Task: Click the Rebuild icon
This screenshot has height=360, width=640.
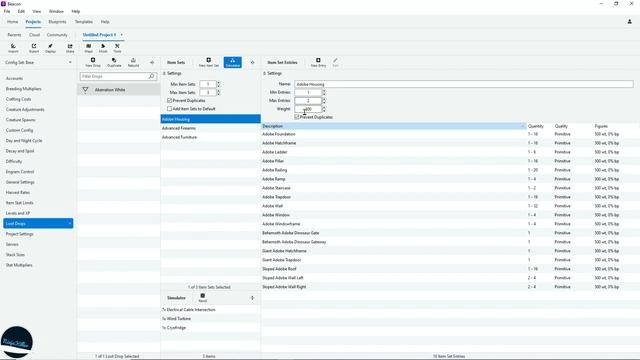Action: (x=133, y=62)
